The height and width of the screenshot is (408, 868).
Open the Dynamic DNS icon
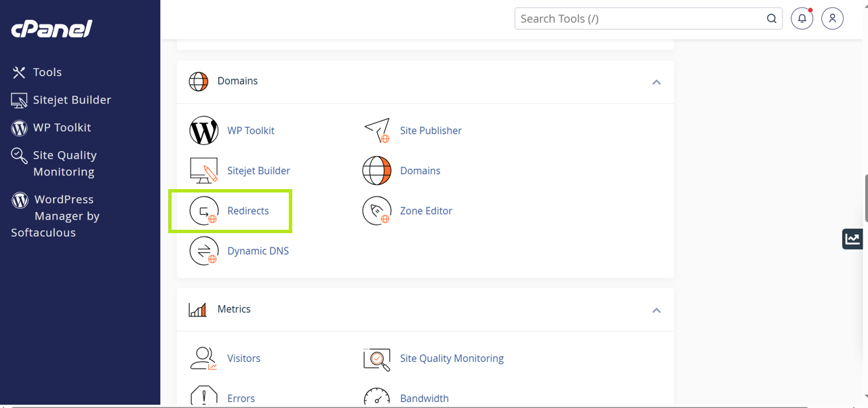pos(203,251)
